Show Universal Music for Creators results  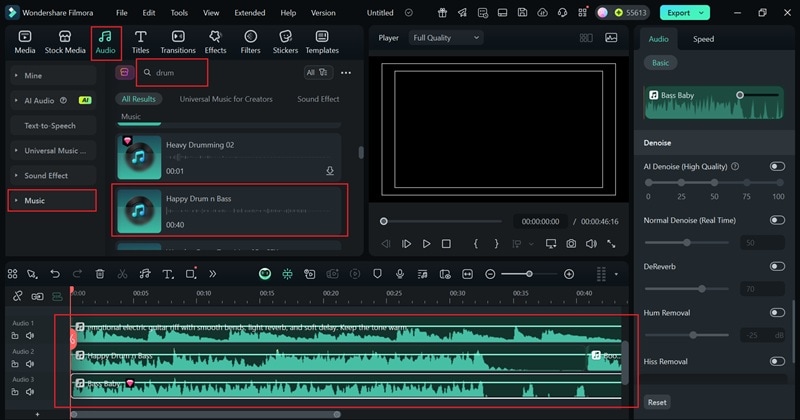(226, 99)
